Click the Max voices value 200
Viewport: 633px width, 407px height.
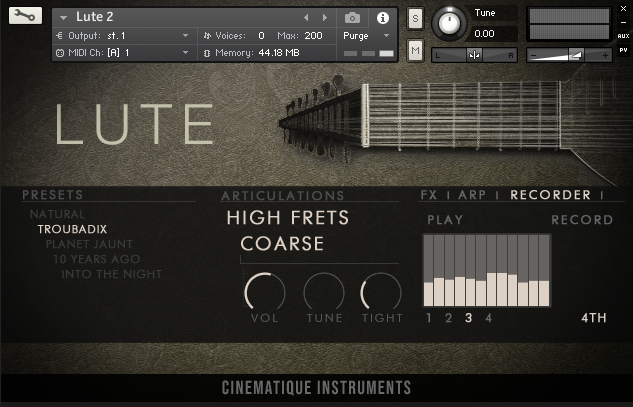[313, 36]
